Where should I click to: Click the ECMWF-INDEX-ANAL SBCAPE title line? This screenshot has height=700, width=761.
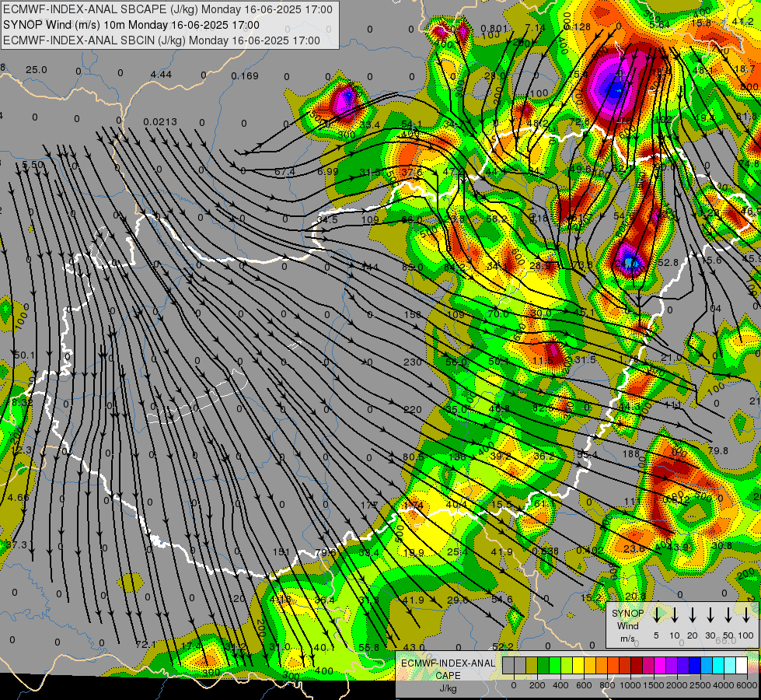(168, 9)
